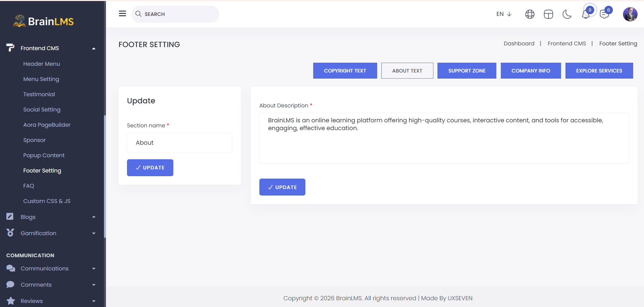Open Header Menu in sidebar
This screenshot has height=307, width=644.
point(42,64)
